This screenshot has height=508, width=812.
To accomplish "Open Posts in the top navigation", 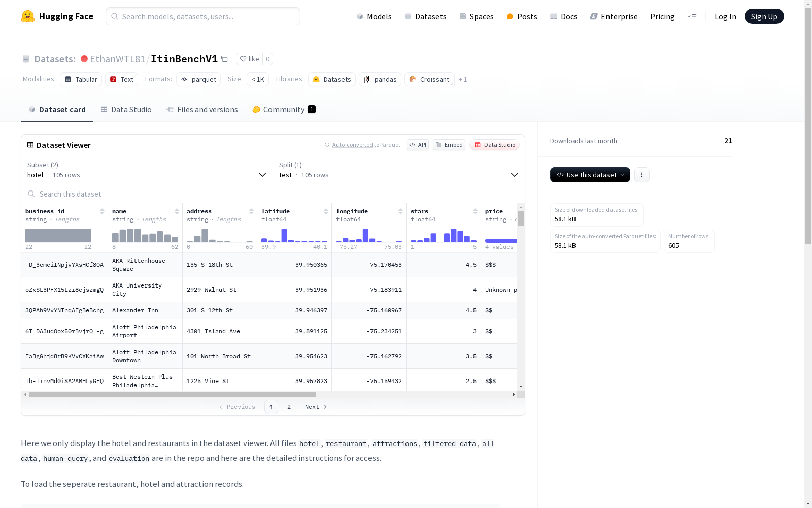I will (x=522, y=16).
